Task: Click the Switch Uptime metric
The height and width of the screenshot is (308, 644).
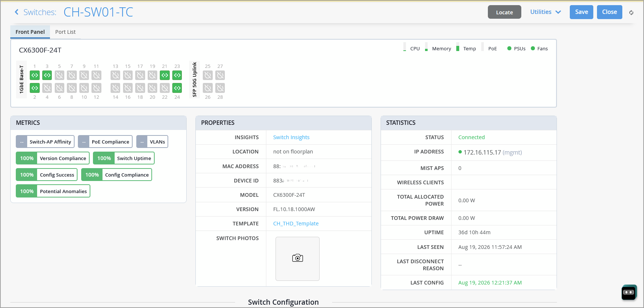Action: pos(124,158)
